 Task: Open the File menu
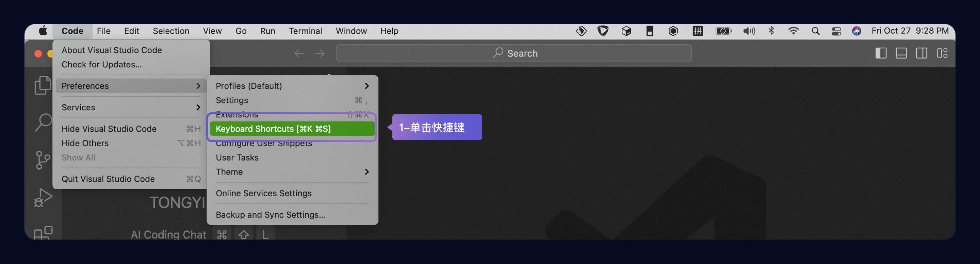tap(103, 31)
